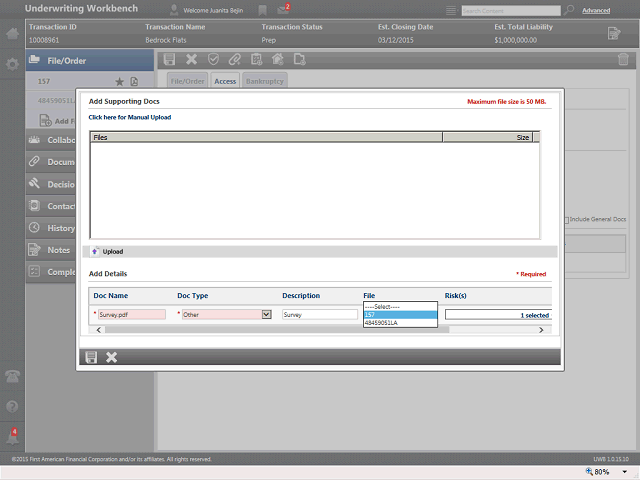Open the settings gear in left sidebar
The width and height of the screenshot is (640, 480).
click(12, 64)
